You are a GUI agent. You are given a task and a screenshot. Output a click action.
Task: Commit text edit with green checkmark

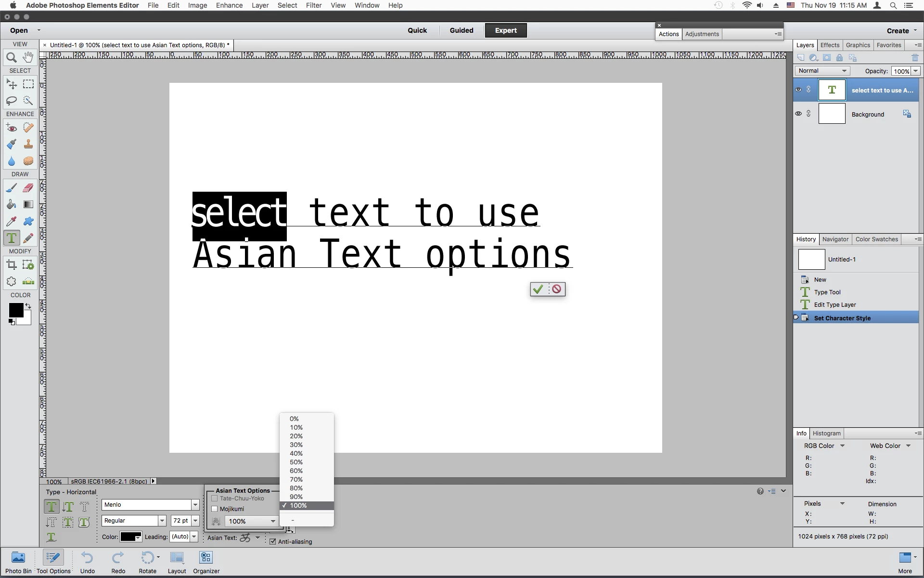click(538, 289)
